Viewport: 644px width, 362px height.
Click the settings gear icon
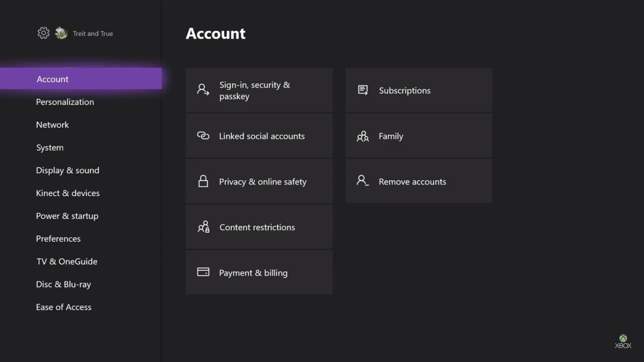point(43,33)
